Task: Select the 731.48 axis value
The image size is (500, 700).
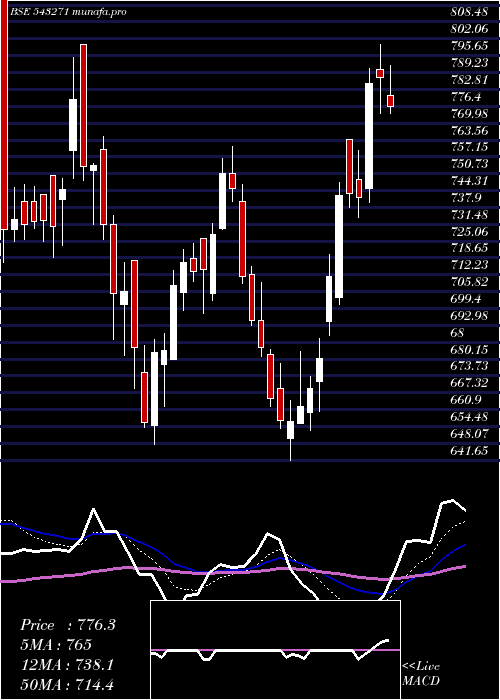Action: (x=469, y=214)
